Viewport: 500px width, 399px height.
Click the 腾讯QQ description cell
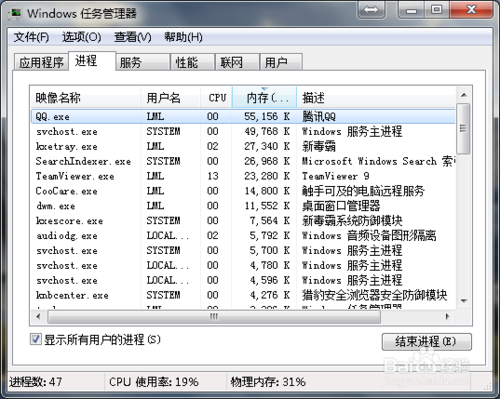tap(319, 116)
